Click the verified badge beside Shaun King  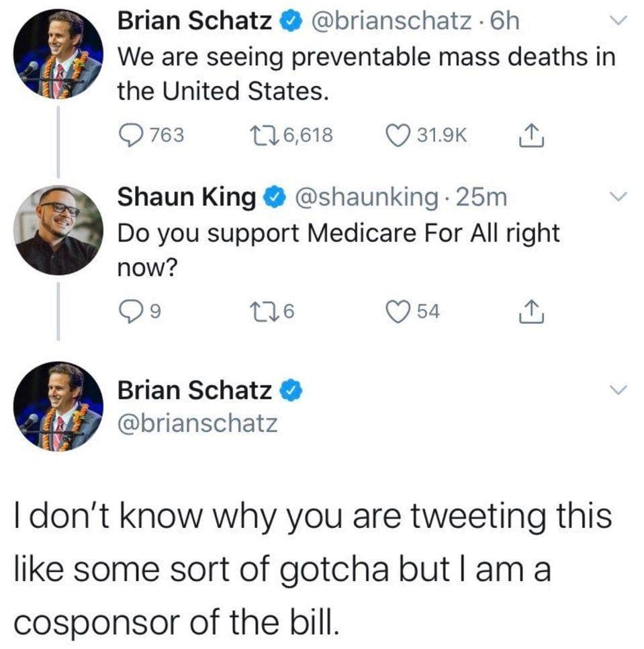coord(274,198)
